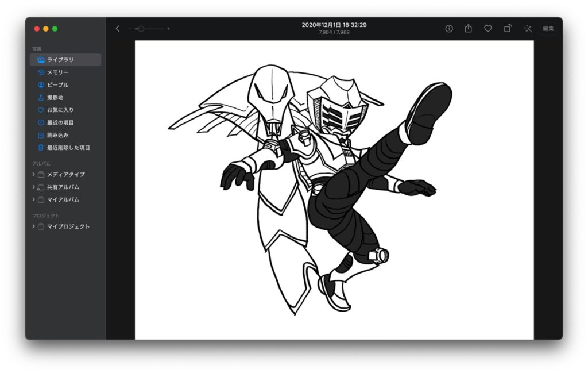
Task: Mark photo as favorite with heart icon
Action: (x=488, y=29)
